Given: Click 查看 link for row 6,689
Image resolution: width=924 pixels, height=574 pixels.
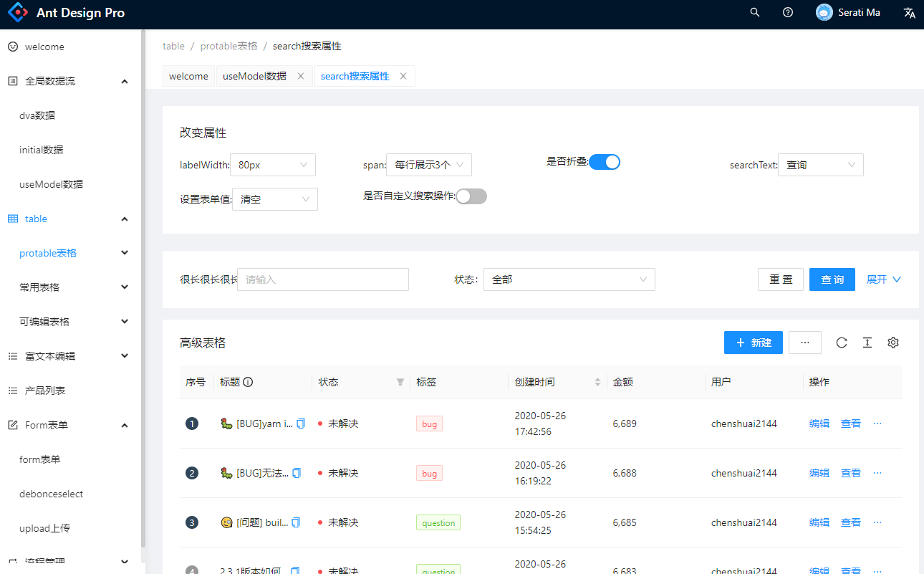Looking at the screenshot, I should click(x=851, y=424).
